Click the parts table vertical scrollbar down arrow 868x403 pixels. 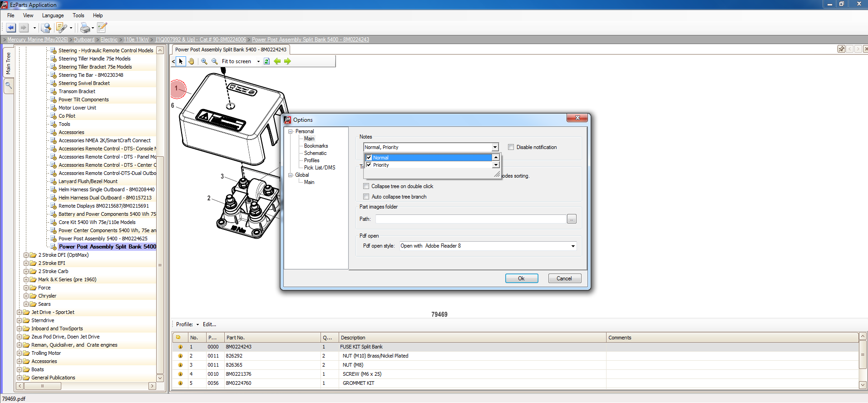[863, 385]
